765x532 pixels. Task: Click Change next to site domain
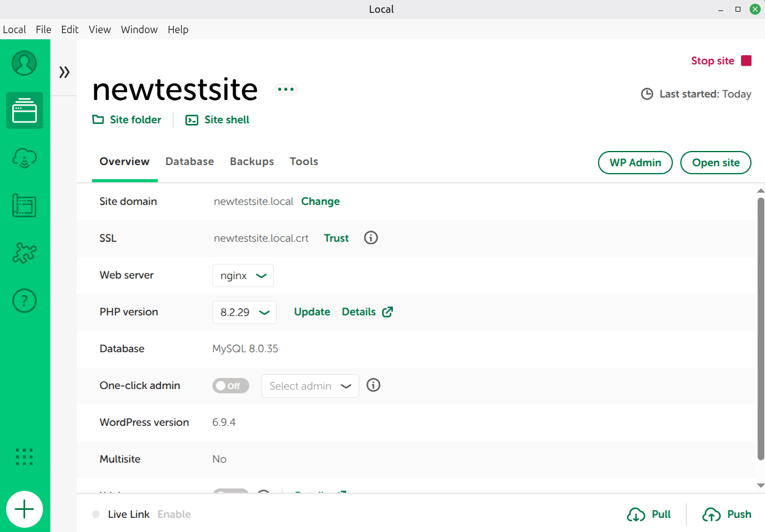(320, 201)
